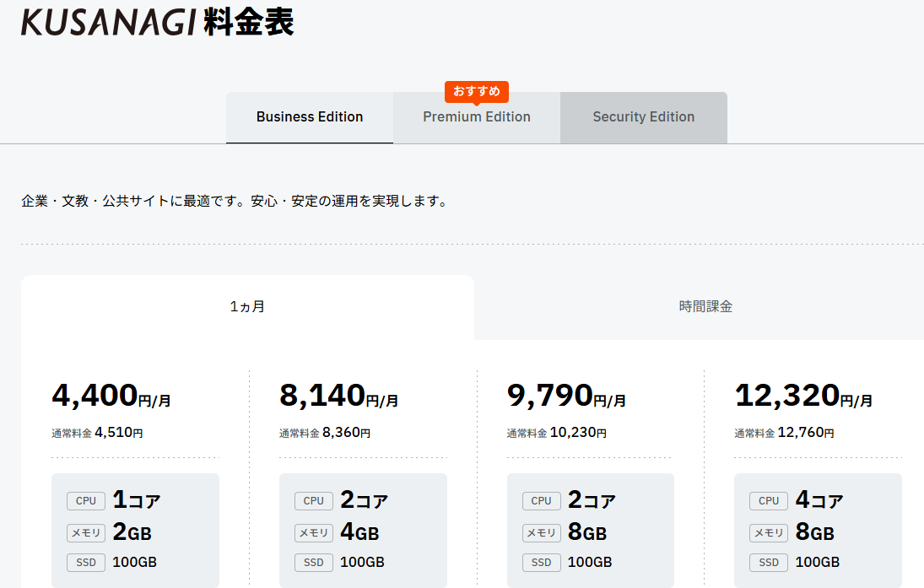Click the 2GB memory value in the 4,400円 plan
The height and width of the screenshot is (588, 924).
[x=132, y=532]
